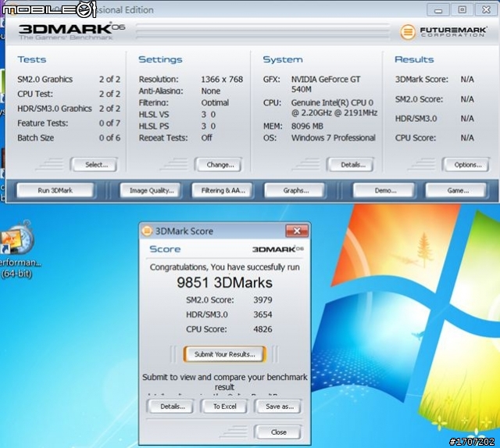Open results Options...
The height and width of the screenshot is (448, 500).
466,165
